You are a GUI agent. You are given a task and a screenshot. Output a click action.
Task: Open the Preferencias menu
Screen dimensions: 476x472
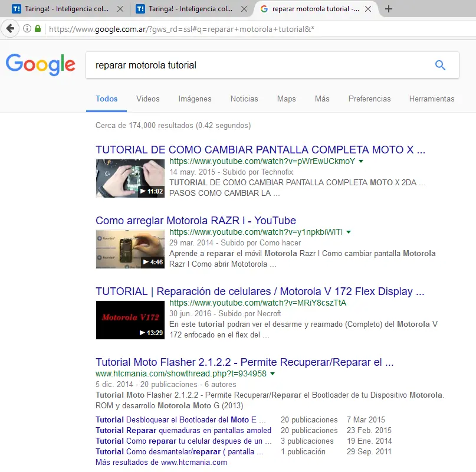[x=369, y=99]
